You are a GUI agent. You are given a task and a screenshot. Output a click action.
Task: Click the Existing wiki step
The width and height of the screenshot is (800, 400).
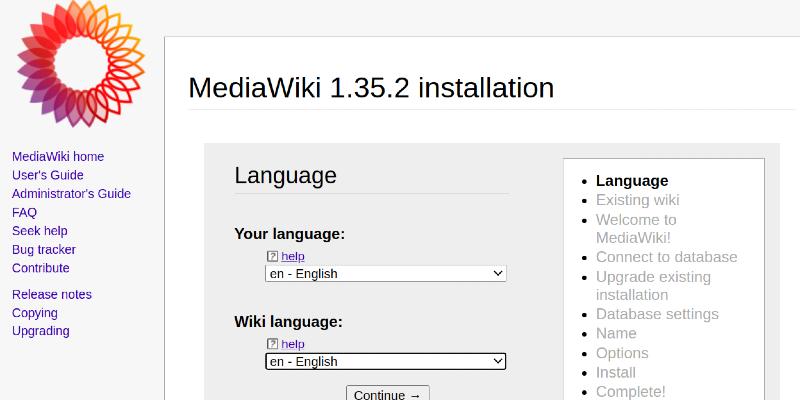click(x=638, y=200)
